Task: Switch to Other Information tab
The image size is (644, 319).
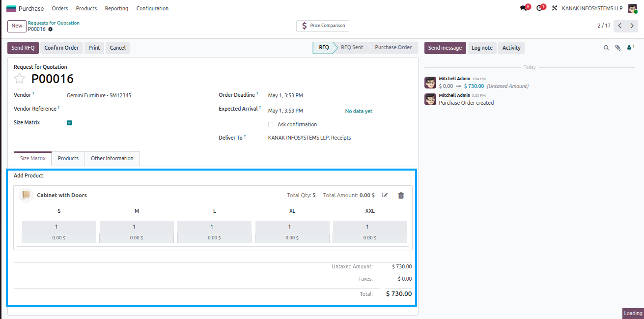Action: [112, 158]
